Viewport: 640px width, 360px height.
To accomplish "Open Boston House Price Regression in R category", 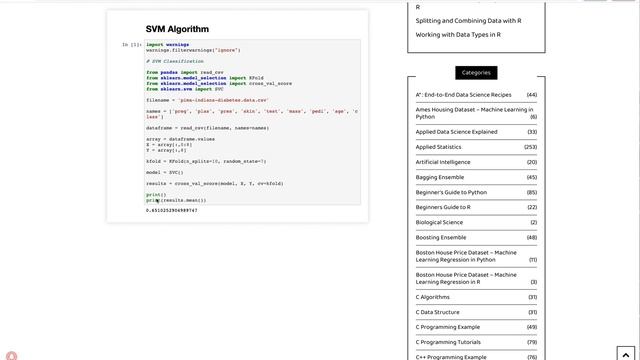I will (466, 278).
